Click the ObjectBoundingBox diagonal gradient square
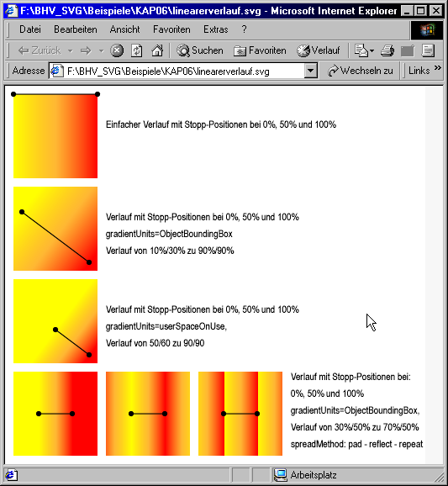The height and width of the screenshot is (486, 448). pyautogui.click(x=55, y=229)
